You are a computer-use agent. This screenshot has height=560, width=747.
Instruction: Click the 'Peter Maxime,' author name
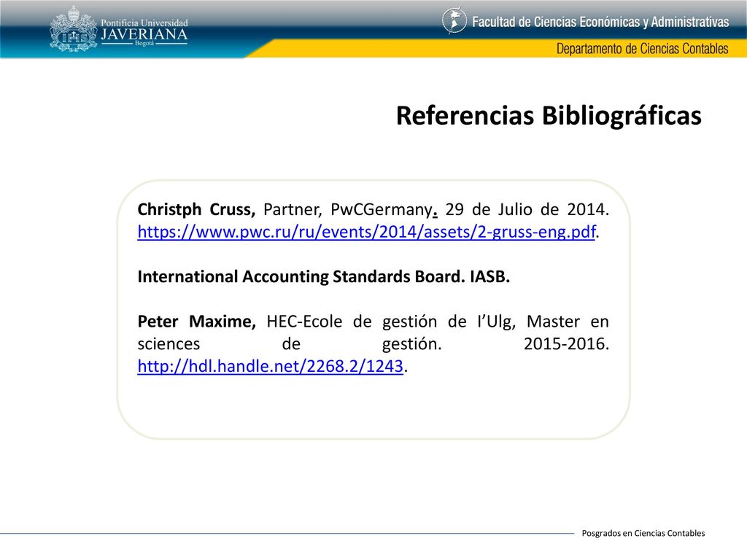(x=197, y=322)
